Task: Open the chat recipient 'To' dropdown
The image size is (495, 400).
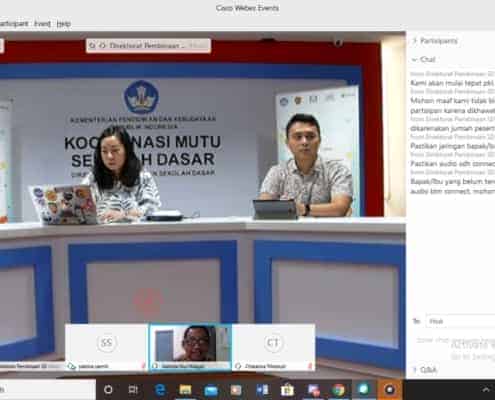Action: [x=460, y=321]
